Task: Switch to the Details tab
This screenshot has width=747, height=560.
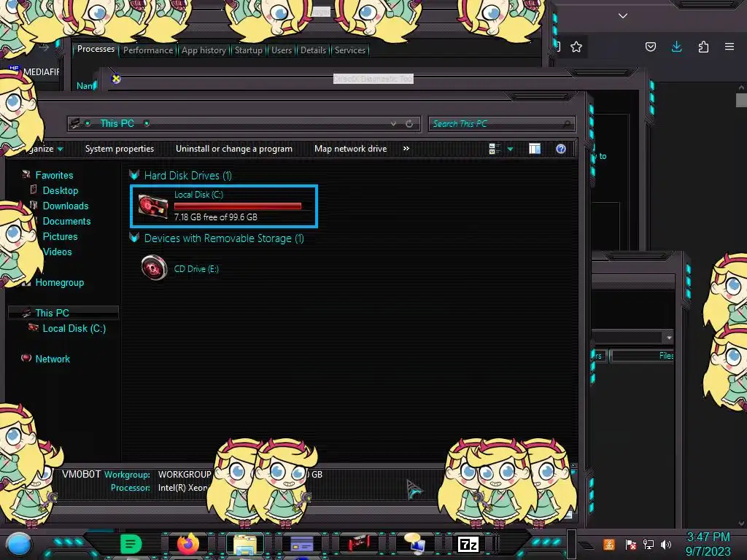Action: click(x=313, y=50)
